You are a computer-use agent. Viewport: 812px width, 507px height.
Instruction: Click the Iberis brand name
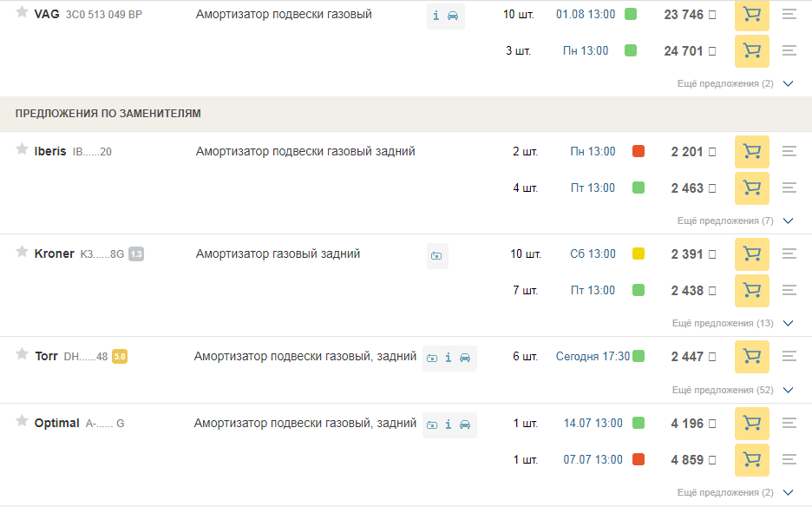click(50, 152)
